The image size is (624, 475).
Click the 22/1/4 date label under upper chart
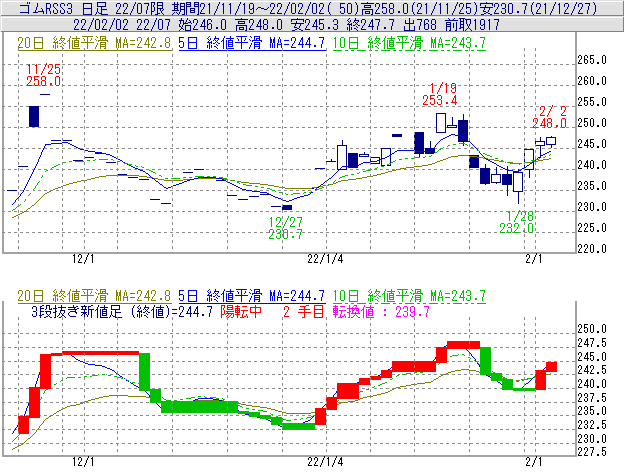[x=325, y=259]
